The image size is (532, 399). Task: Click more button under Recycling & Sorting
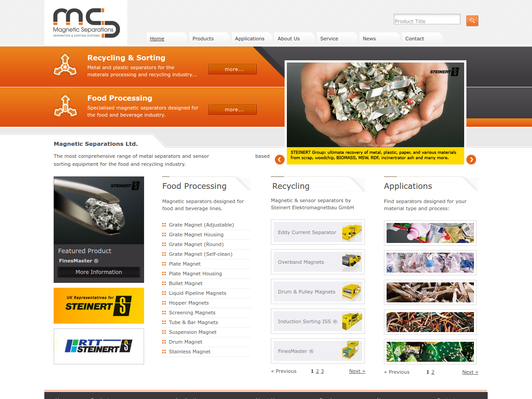pyautogui.click(x=232, y=69)
